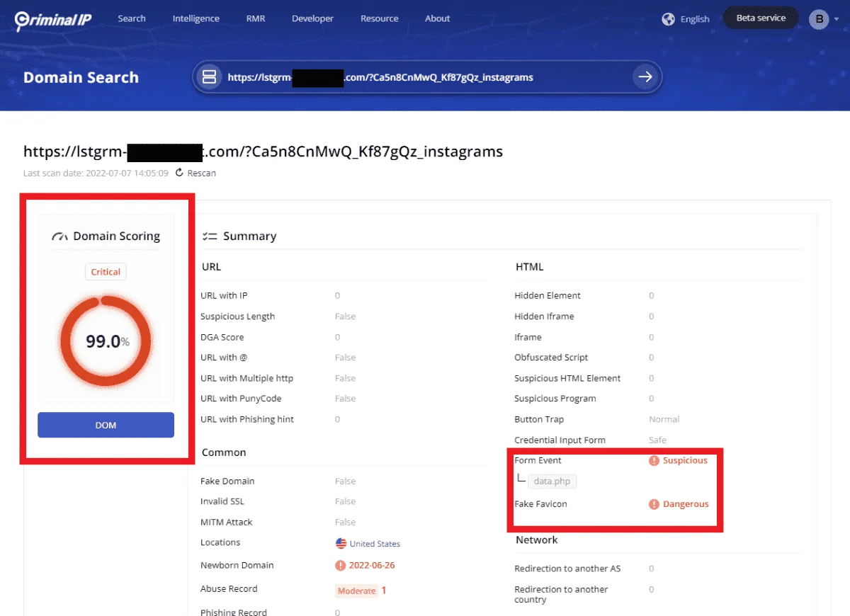The height and width of the screenshot is (616, 850).
Task: Click the Moderate abuse record badge
Action: point(356,591)
